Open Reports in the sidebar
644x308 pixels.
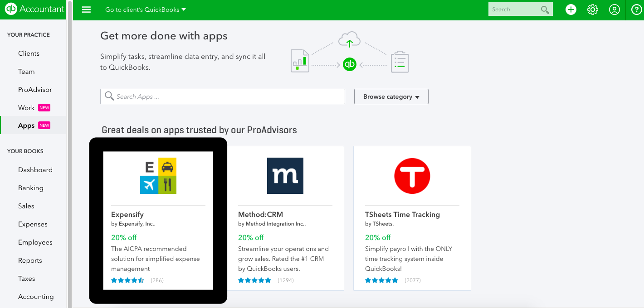30,260
